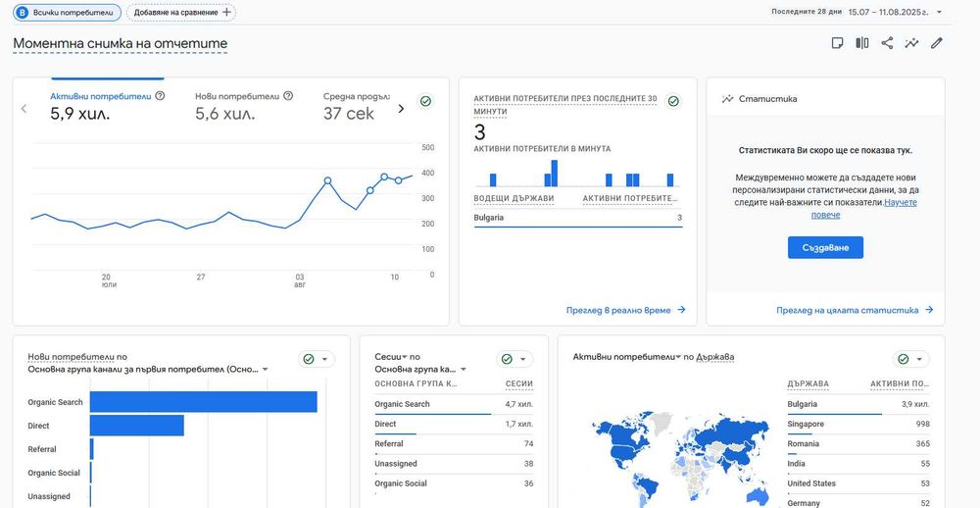Open the insights sparkline icon in header
The width and height of the screenshot is (980, 508).
tap(911, 43)
